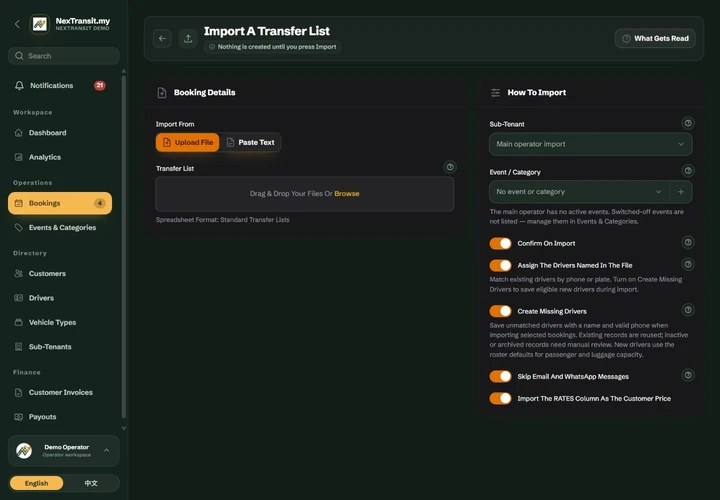Open help for Assign The Drivers option
The image size is (720, 500).
(688, 264)
